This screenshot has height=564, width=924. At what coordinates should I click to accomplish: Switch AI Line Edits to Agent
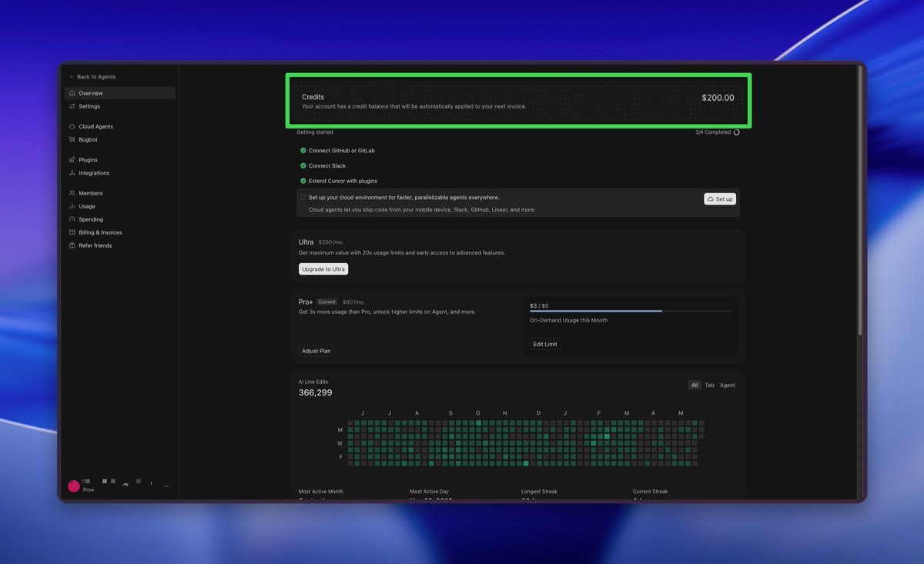728,385
